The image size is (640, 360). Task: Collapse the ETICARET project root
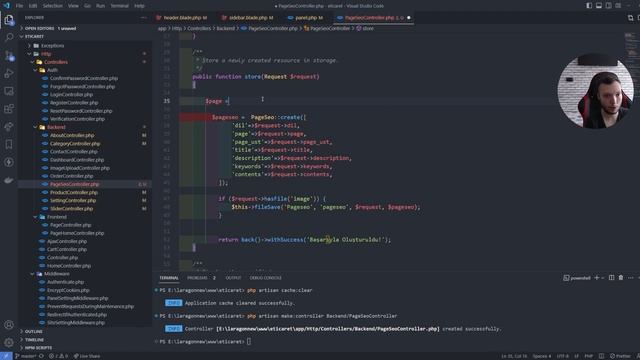[86, 36]
